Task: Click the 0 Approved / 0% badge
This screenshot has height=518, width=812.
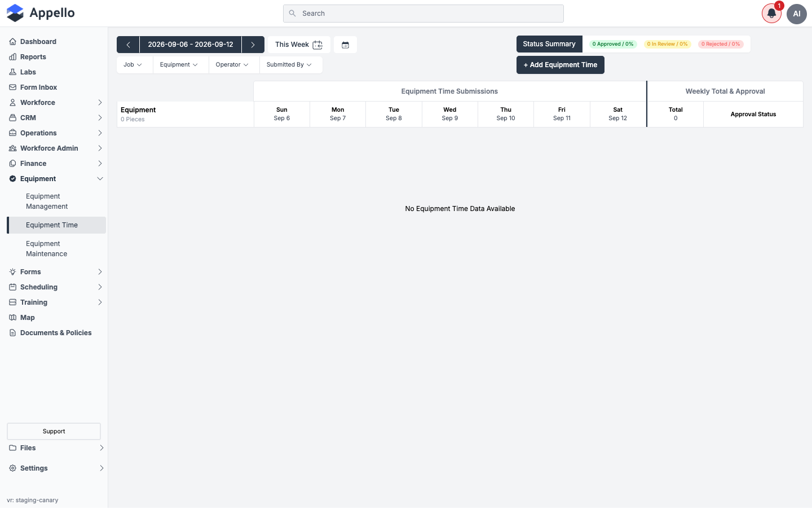Action: (613, 44)
